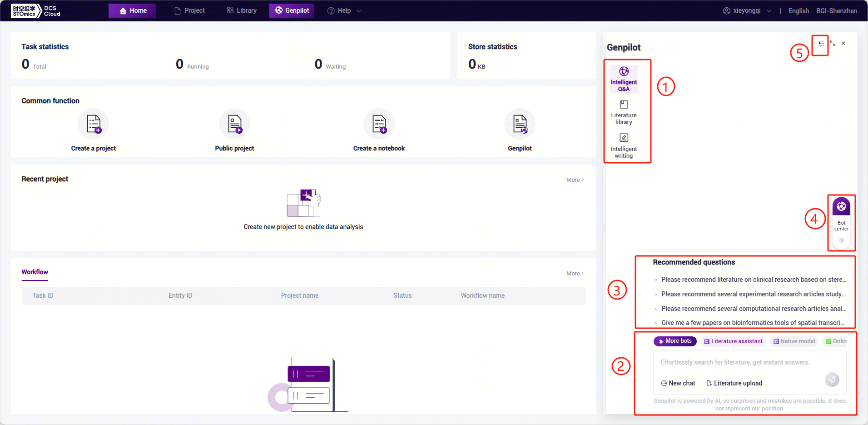
Task: Open the Literature library panel
Action: pos(624,112)
